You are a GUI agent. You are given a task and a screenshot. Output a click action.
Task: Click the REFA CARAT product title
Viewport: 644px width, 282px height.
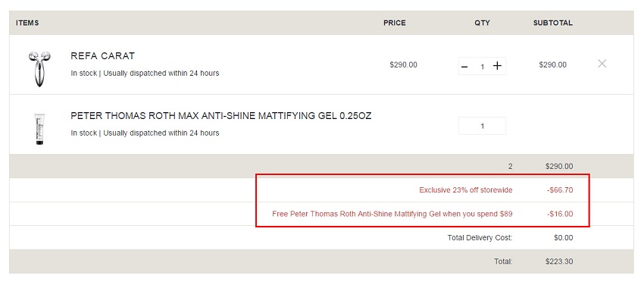[103, 56]
